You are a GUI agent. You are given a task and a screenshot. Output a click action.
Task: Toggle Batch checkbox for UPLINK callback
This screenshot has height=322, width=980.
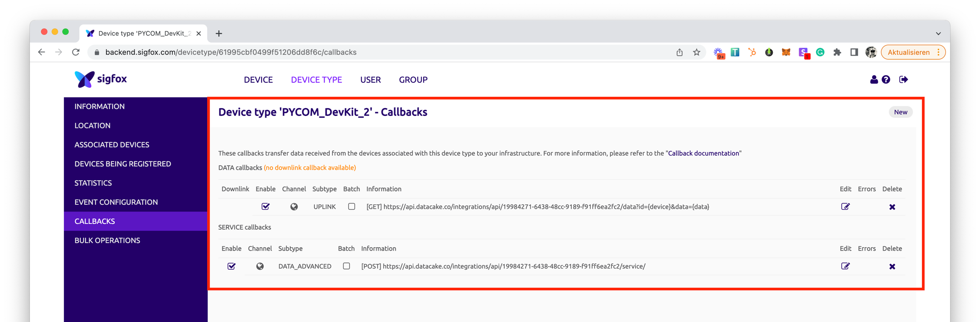(351, 206)
